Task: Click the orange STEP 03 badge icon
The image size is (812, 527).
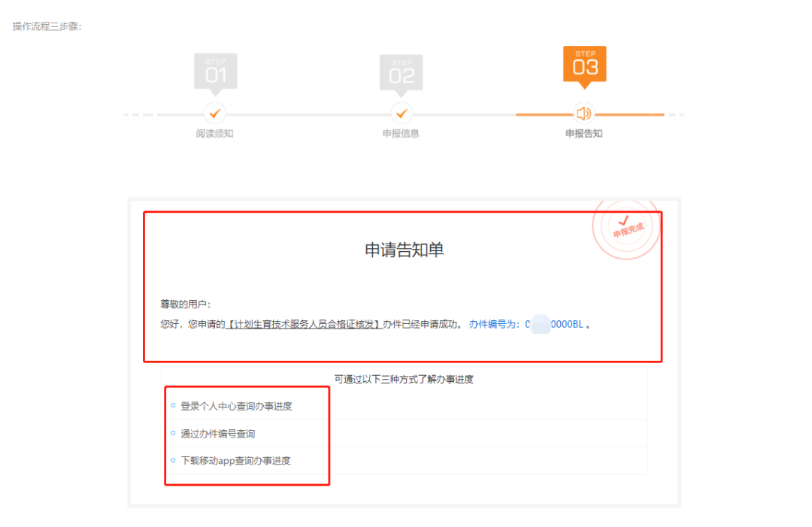Action: [585, 66]
